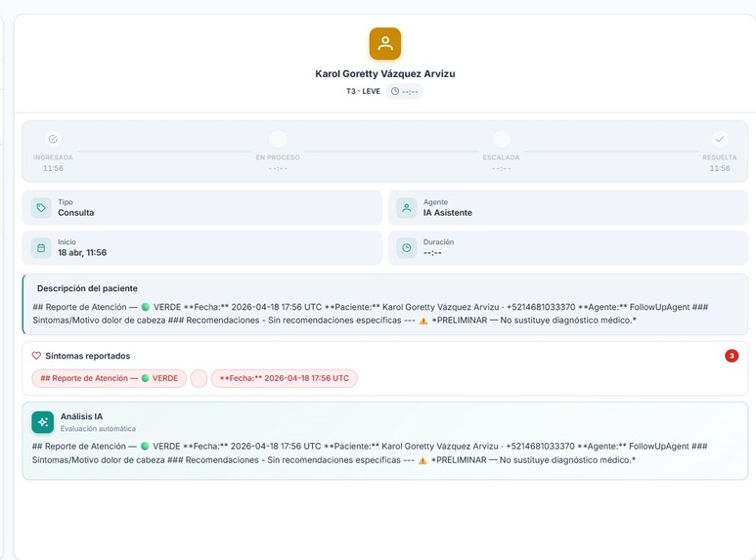The image size is (756, 560).
Task: Click patient name Karol Goretty Vázquez Arvizu
Action: 384,73
